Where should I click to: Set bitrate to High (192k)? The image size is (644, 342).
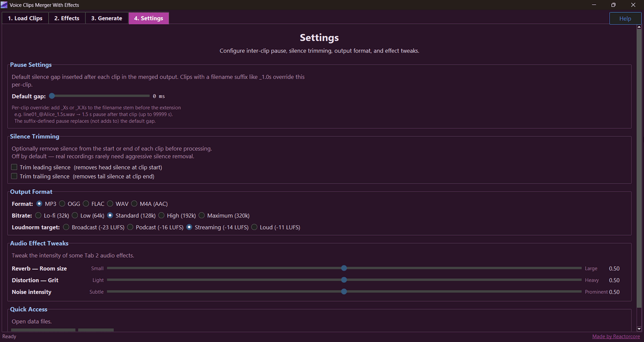click(x=162, y=215)
